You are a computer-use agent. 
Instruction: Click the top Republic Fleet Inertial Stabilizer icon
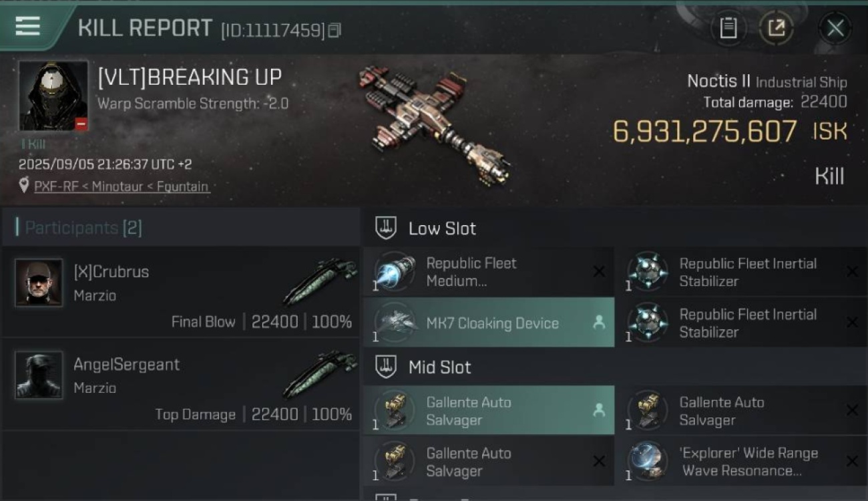[x=648, y=272]
